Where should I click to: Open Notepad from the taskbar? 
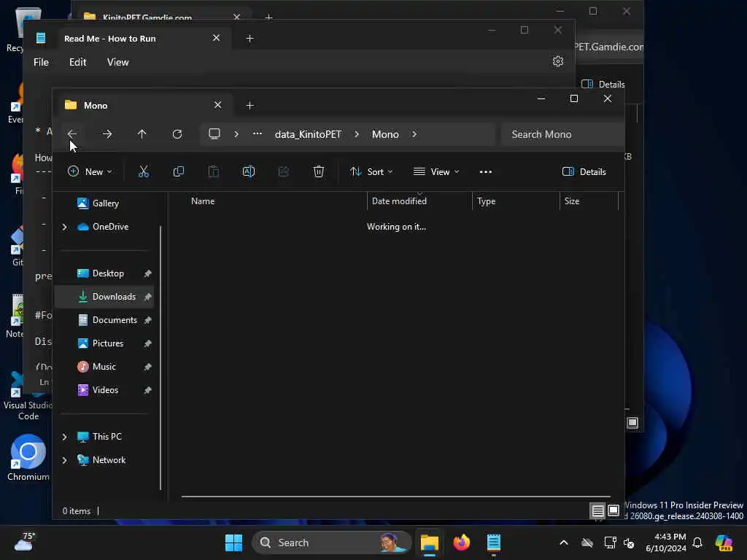[x=494, y=542]
